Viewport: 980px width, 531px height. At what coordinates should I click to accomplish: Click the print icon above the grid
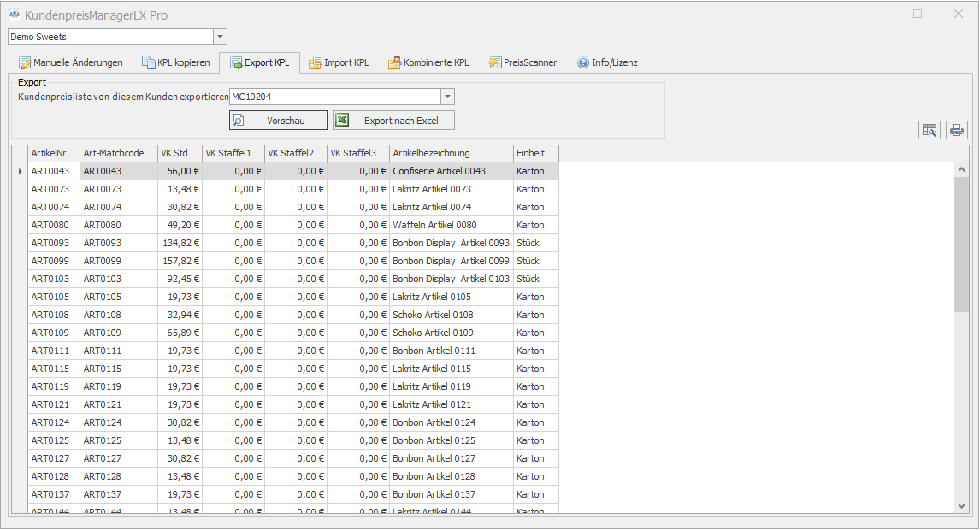[957, 130]
